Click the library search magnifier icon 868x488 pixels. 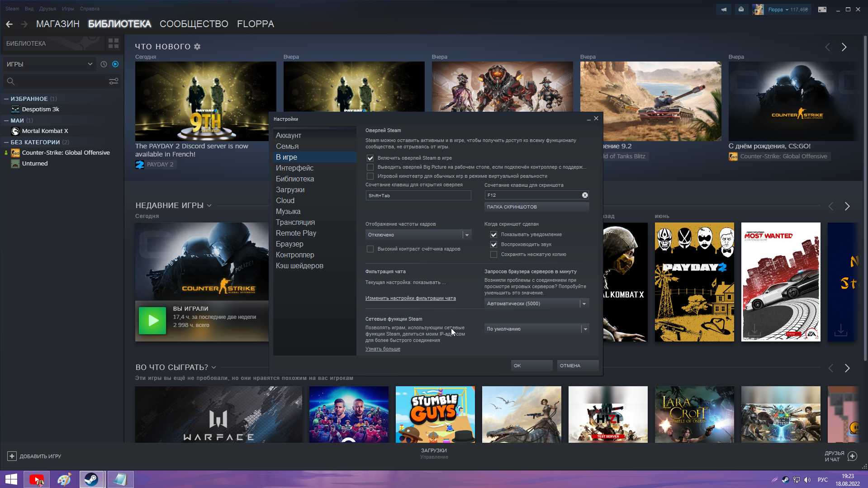(11, 81)
